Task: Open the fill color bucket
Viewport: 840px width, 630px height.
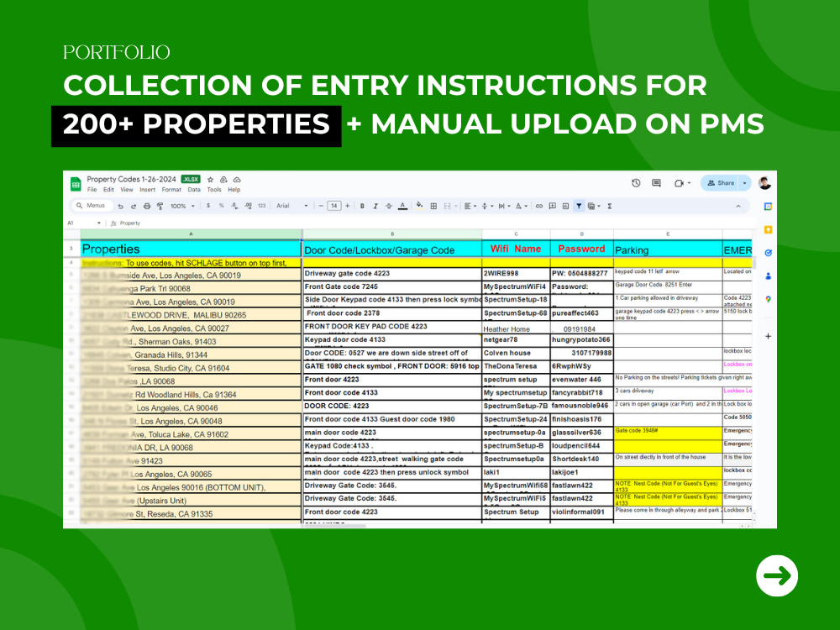Action: (x=419, y=206)
